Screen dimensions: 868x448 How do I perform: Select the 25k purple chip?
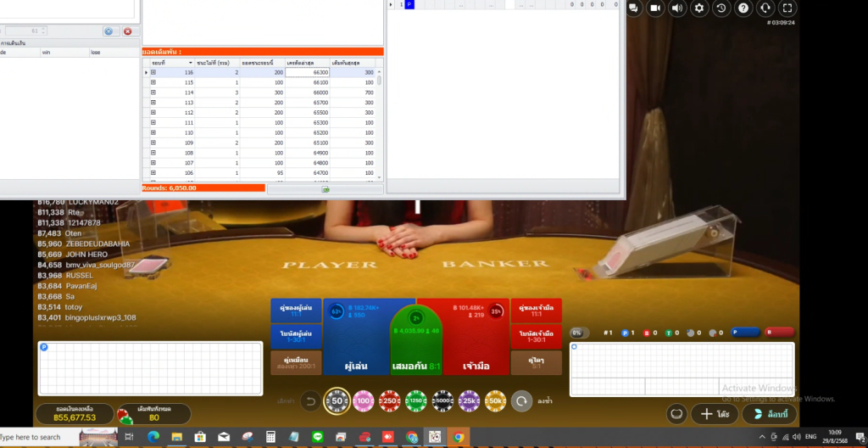click(469, 400)
